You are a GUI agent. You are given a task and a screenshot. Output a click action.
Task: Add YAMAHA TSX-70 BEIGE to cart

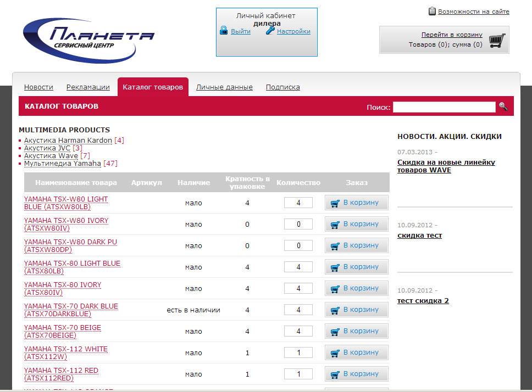click(356, 331)
